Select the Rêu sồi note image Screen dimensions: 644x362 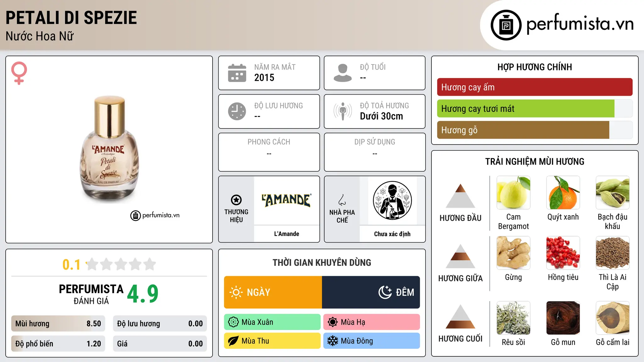tap(514, 318)
